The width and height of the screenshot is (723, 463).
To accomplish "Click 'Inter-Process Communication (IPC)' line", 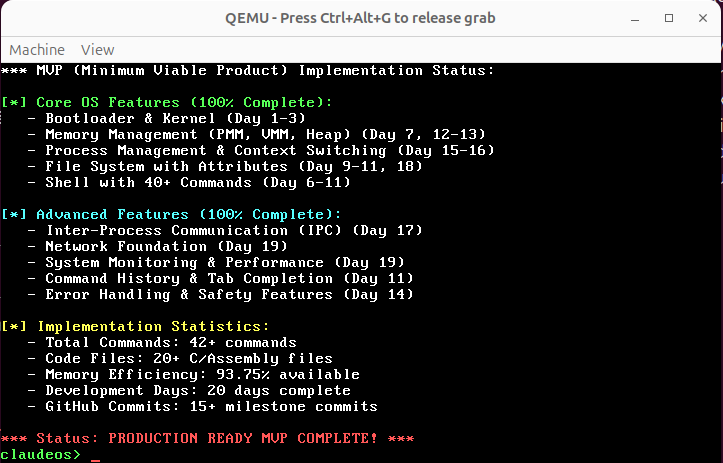I will tap(225, 230).
